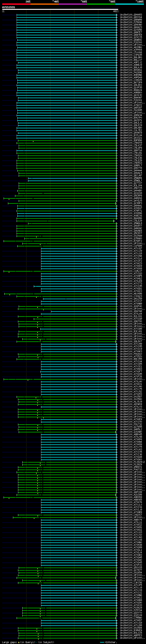Click the UniRef100_B9SRG1 entry
The height and width of the screenshot is (644, 146).
(131, 70)
